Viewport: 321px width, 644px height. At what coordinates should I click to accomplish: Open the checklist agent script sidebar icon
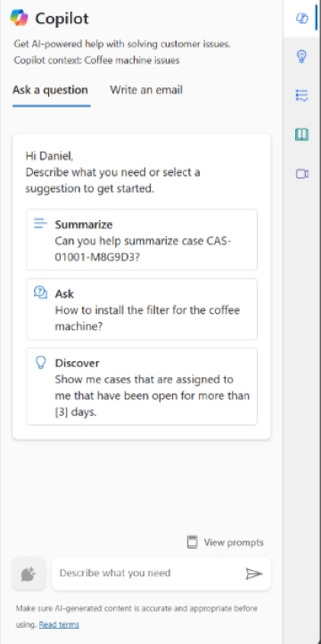(301, 95)
